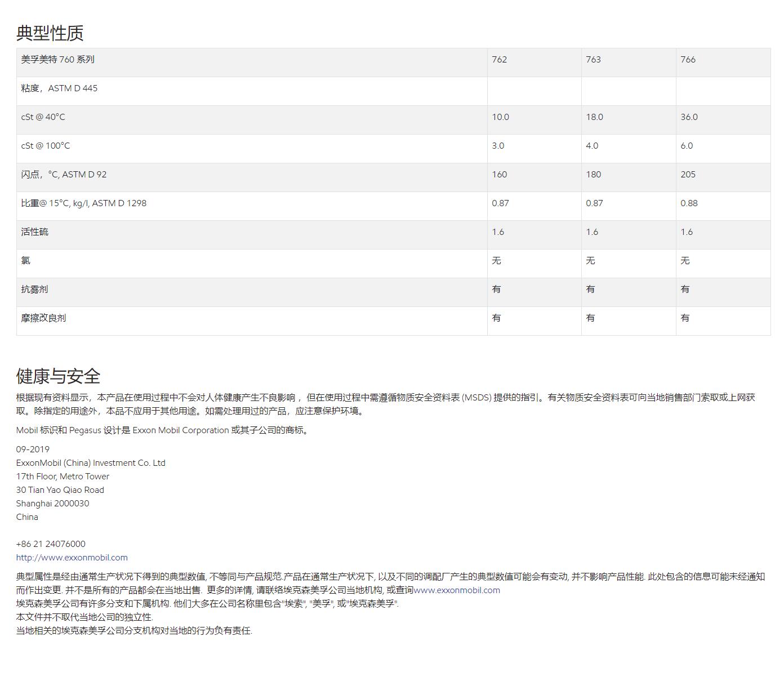Click the 4.0 value in cSt @ 100°C row
The image size is (784, 681).
point(593,146)
